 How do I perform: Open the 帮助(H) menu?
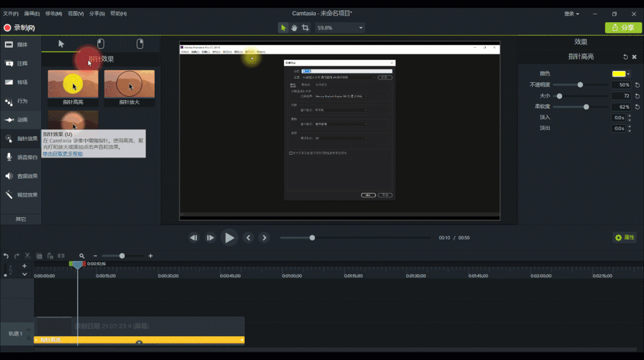click(x=118, y=14)
